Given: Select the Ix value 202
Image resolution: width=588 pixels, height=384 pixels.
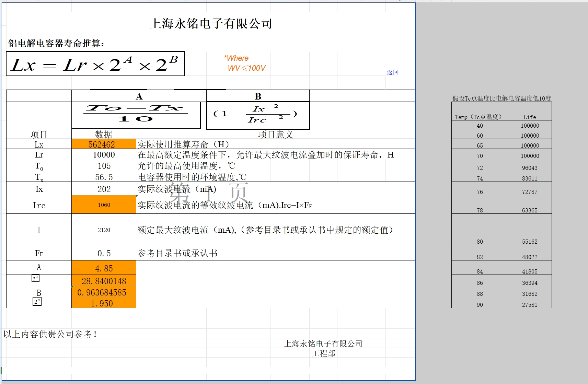Looking at the screenshot, I should click(x=104, y=189).
